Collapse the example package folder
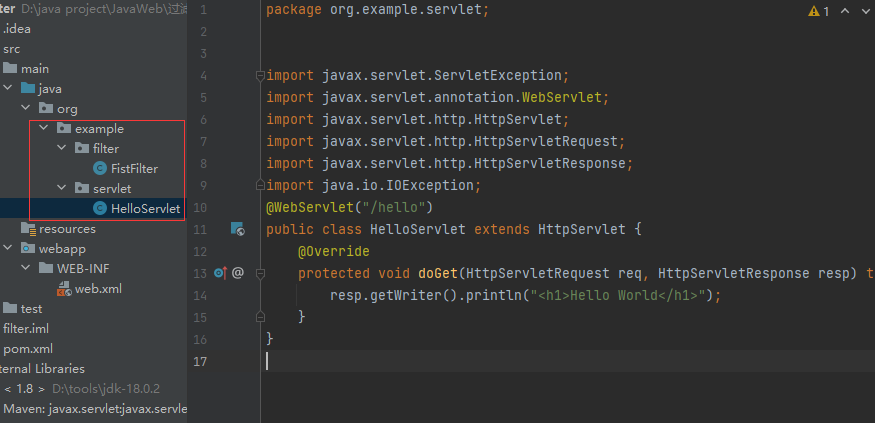This screenshot has width=875, height=423. pyautogui.click(x=43, y=128)
